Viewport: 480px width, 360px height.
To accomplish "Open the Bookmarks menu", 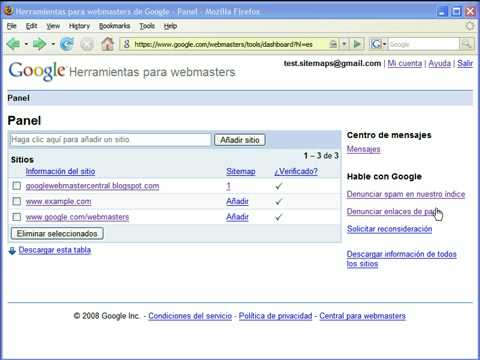I will (x=114, y=26).
